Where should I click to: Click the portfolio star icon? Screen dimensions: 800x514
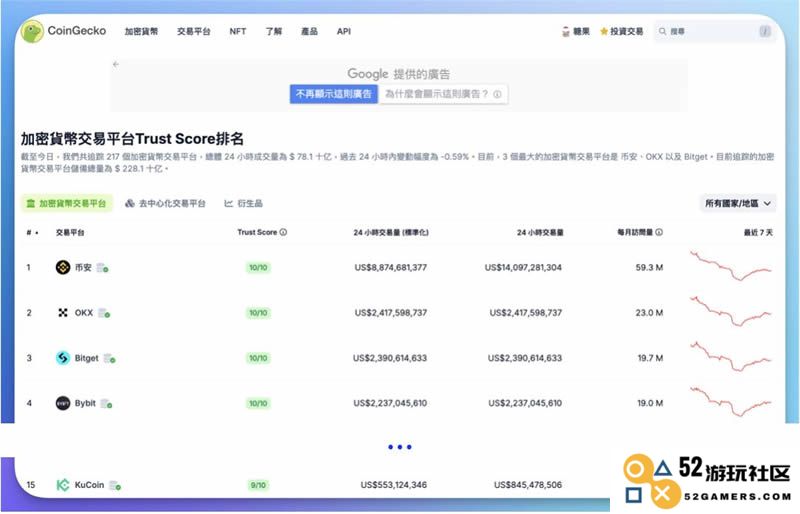[604, 32]
